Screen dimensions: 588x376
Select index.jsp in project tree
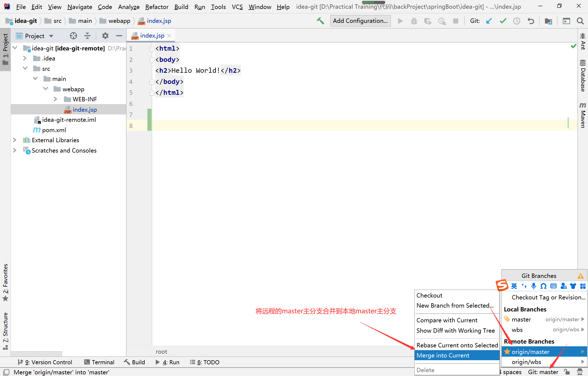coord(68,109)
